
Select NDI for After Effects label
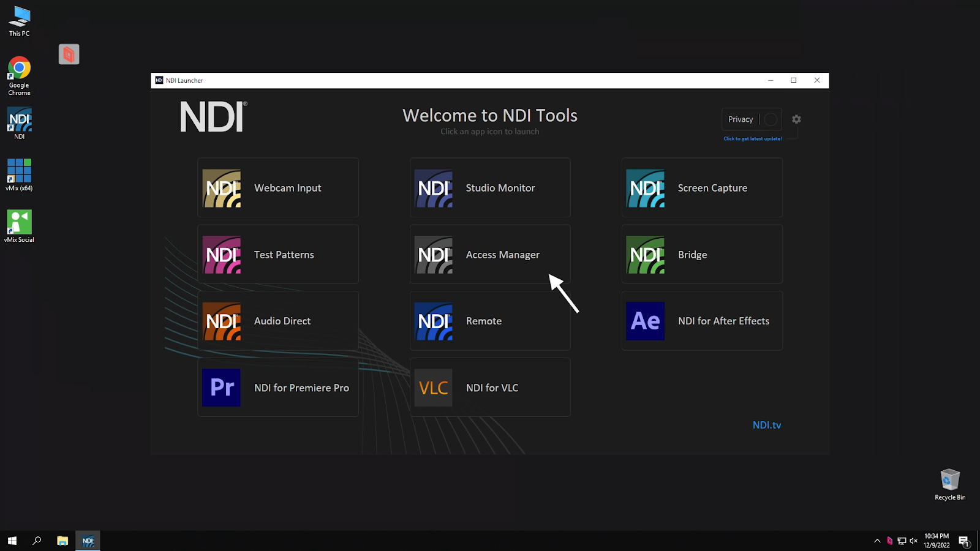(x=723, y=321)
